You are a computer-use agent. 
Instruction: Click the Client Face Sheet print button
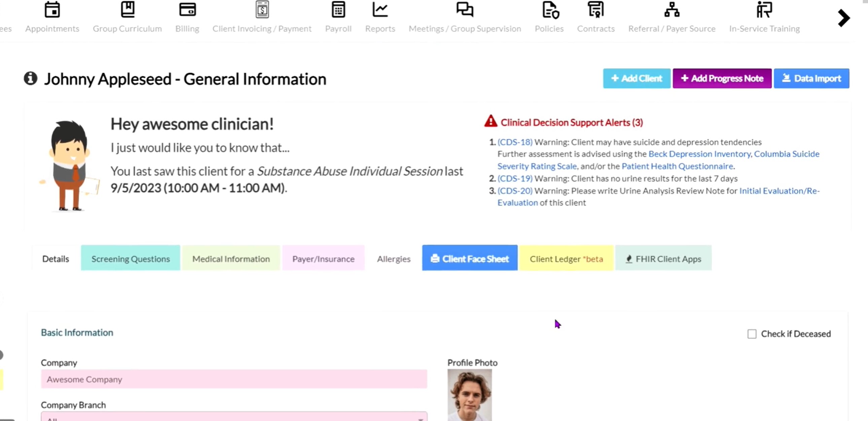click(469, 258)
